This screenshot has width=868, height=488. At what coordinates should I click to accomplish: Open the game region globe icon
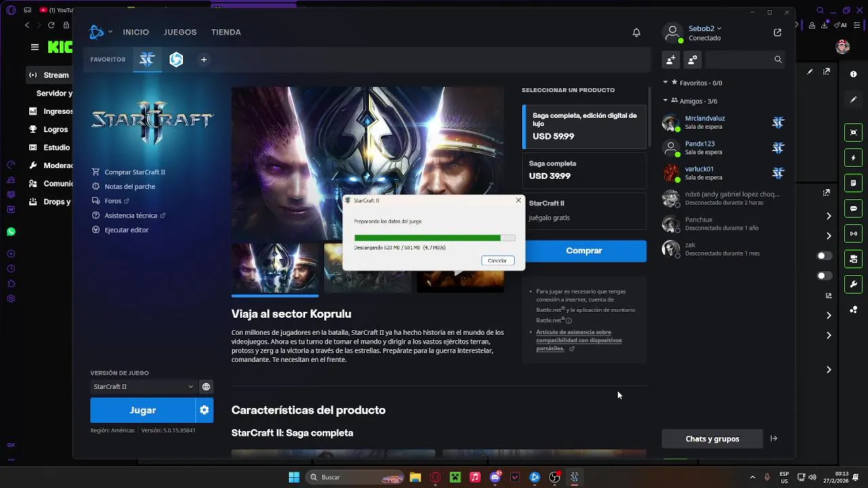(206, 387)
